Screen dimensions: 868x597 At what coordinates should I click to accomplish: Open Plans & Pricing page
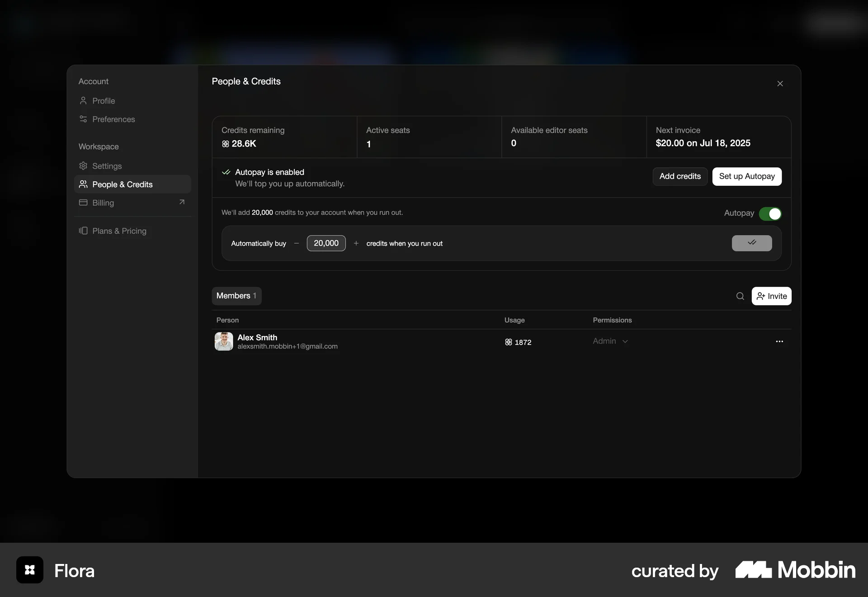pyautogui.click(x=119, y=231)
